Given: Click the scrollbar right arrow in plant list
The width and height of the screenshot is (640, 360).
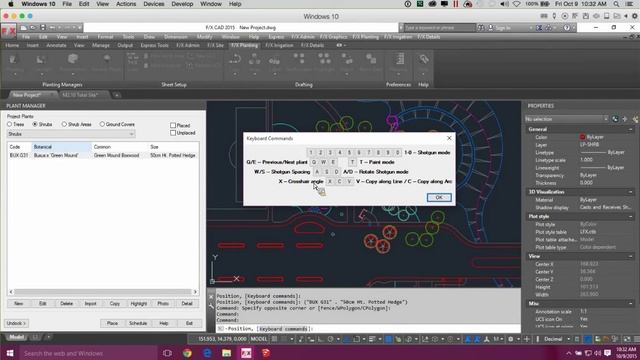Looking at the screenshot, I should tap(195, 292).
